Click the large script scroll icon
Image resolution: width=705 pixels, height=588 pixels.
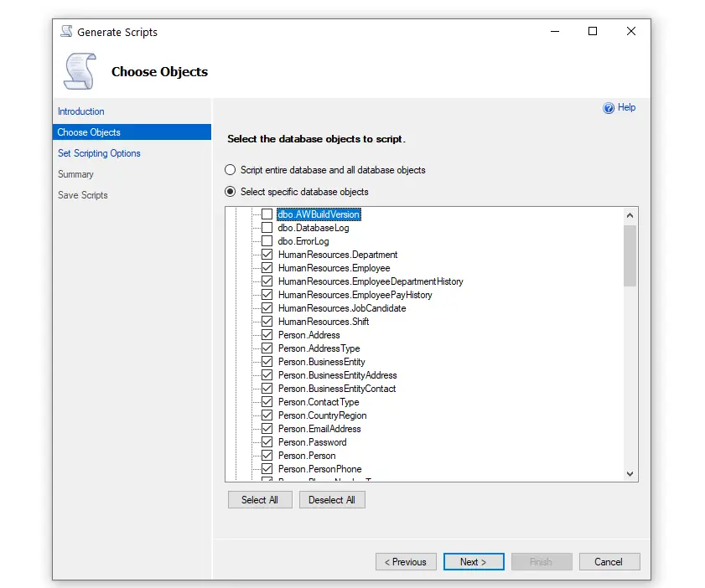[80, 71]
